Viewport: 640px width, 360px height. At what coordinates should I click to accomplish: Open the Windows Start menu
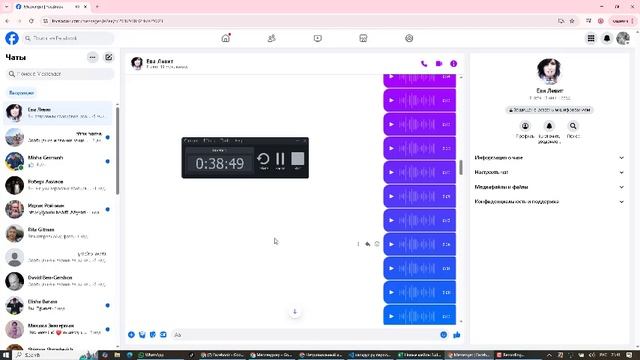tap(6, 355)
